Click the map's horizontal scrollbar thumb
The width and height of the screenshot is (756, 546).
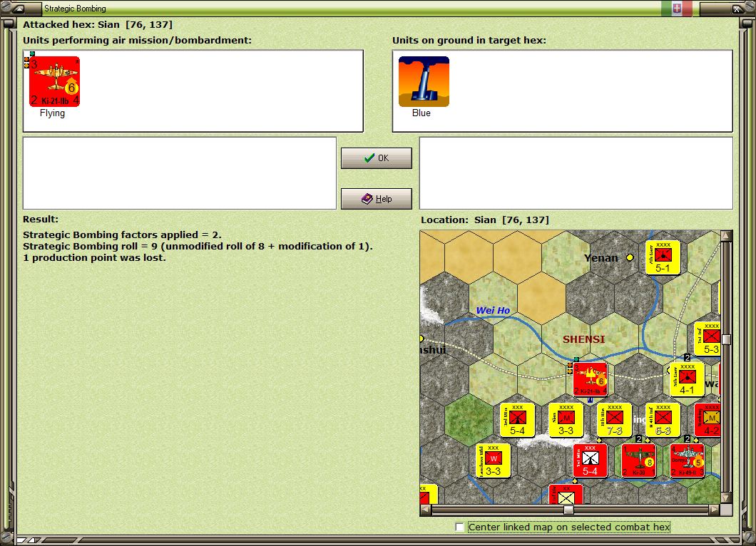coord(568,510)
